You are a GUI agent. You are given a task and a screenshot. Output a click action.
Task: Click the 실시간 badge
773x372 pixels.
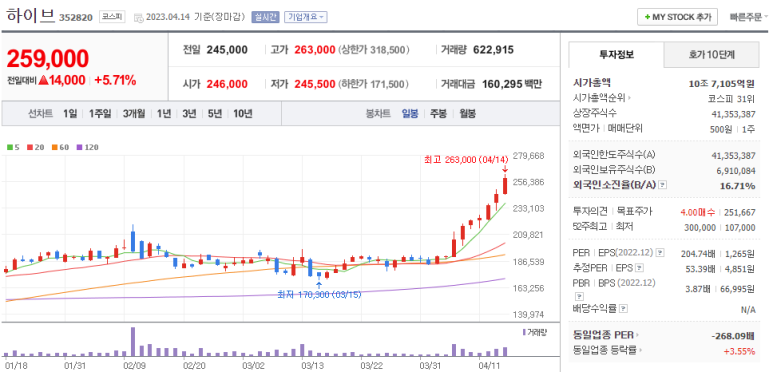tap(265, 17)
